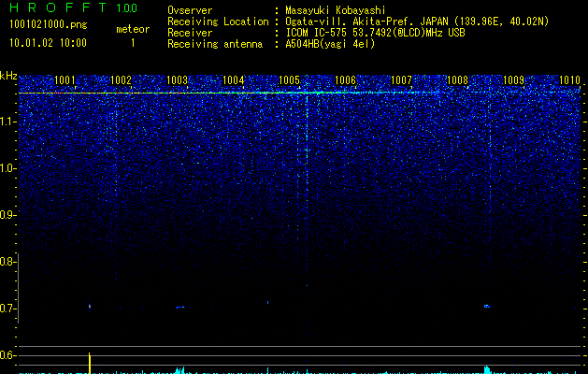The image size is (588, 374).
Task: Click time marker 1010
Action: [569, 79]
